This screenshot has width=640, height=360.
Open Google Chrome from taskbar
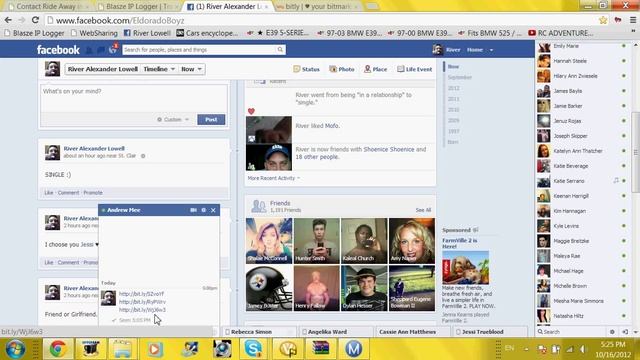[x=58, y=349]
